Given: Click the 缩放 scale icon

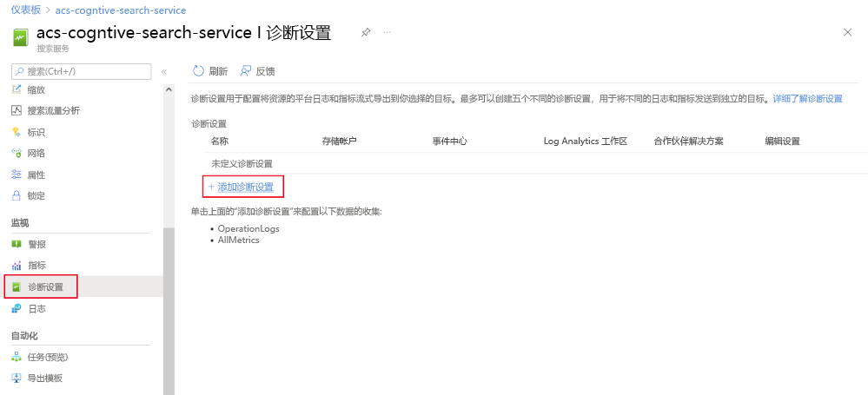Looking at the screenshot, I should [17, 89].
